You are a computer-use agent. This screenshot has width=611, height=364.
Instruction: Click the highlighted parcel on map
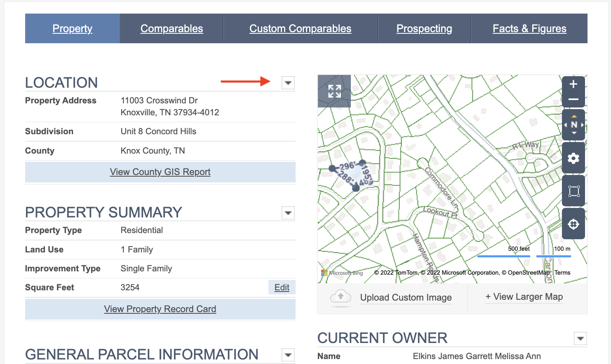coord(350,175)
